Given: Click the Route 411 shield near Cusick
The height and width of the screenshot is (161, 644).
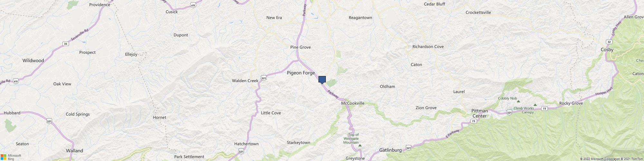Looking at the screenshot, I should point(193,5).
